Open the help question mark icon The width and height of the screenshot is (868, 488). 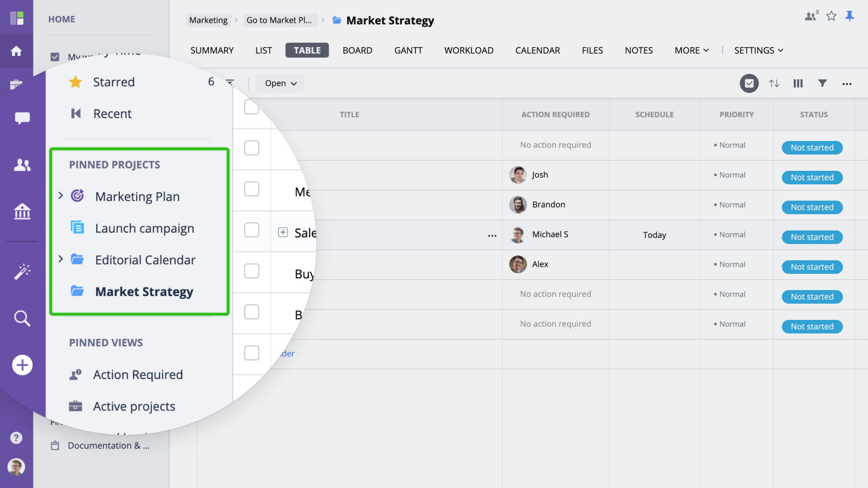point(16,438)
